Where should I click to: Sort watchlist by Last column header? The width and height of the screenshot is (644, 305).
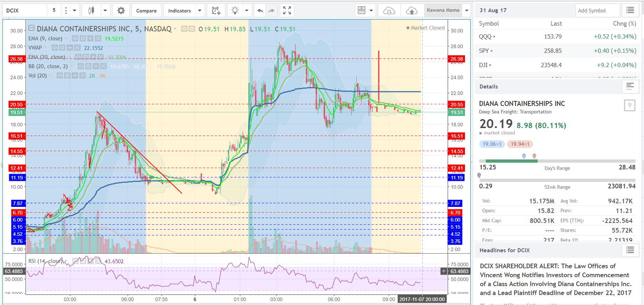tap(556, 24)
